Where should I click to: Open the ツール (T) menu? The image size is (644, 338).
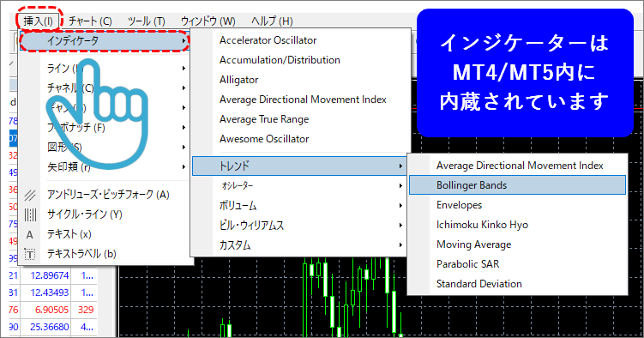click(x=147, y=21)
